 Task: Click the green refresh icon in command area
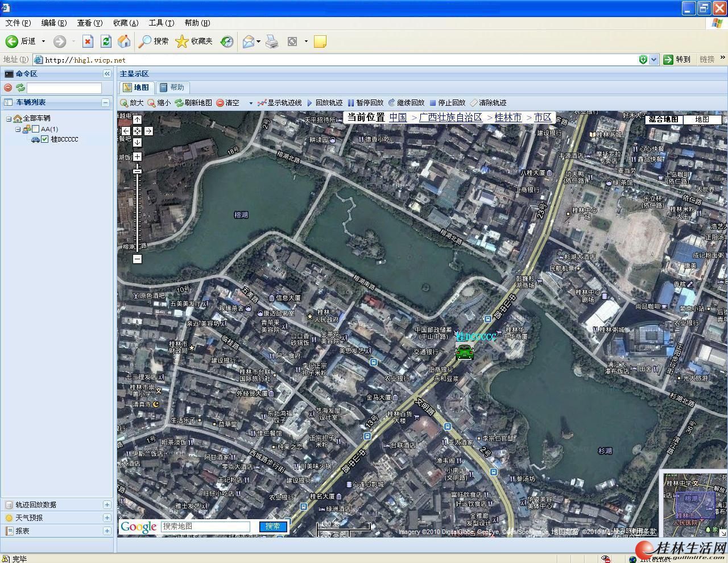[20, 88]
